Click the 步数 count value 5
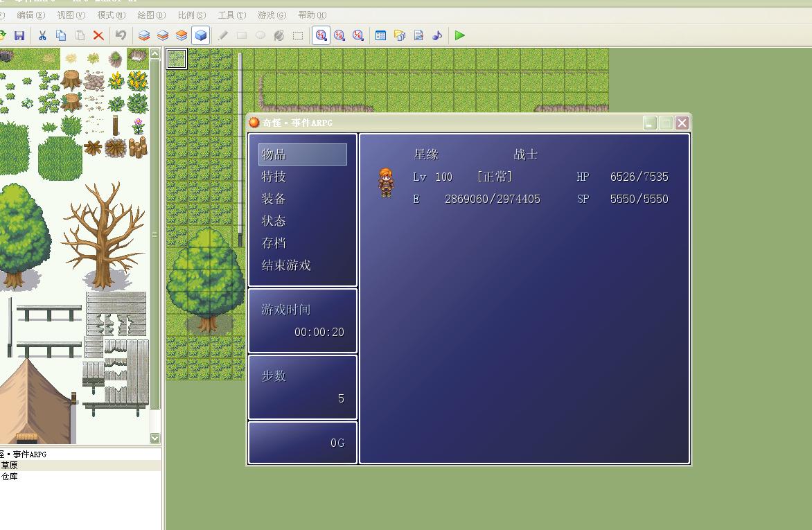 [x=341, y=398]
